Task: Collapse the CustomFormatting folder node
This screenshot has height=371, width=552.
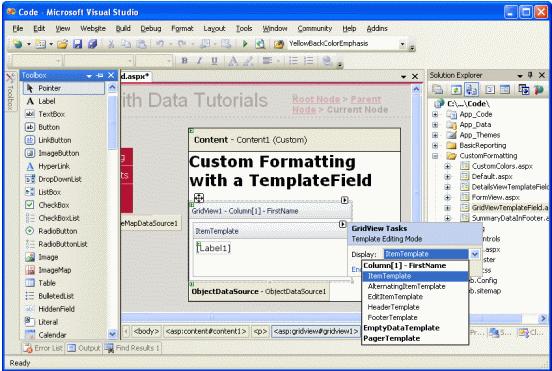Action: 435,156
